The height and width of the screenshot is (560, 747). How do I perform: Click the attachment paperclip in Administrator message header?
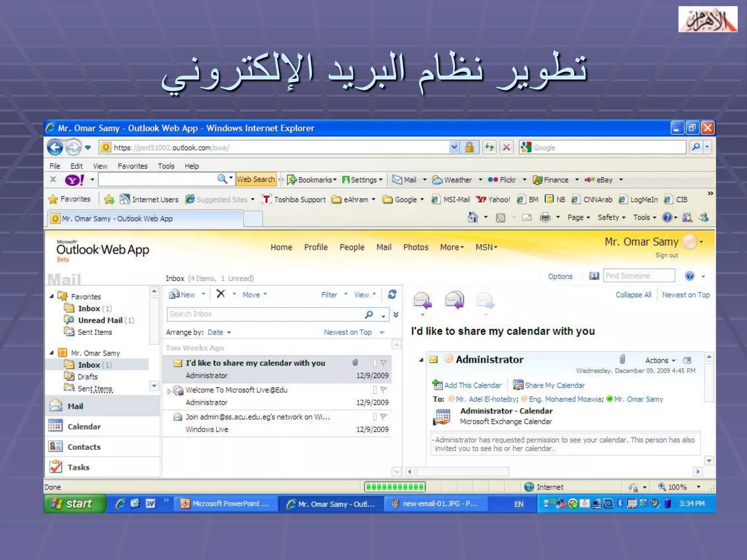coord(622,359)
